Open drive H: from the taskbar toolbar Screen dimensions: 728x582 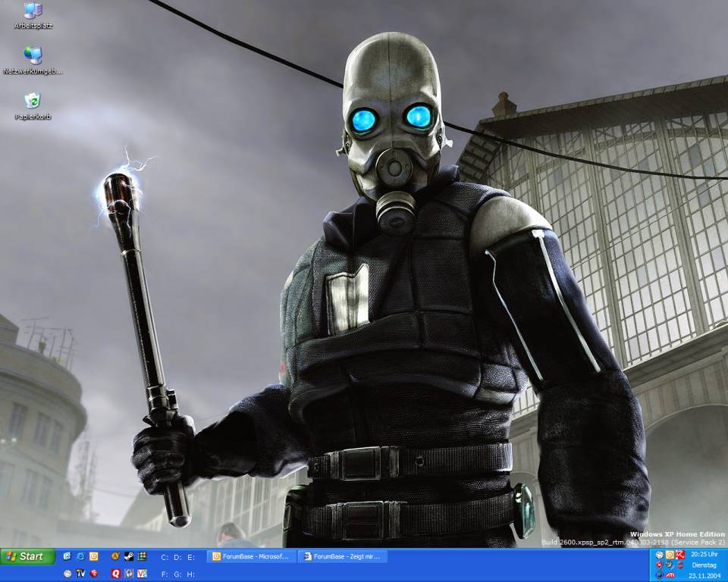[191, 574]
